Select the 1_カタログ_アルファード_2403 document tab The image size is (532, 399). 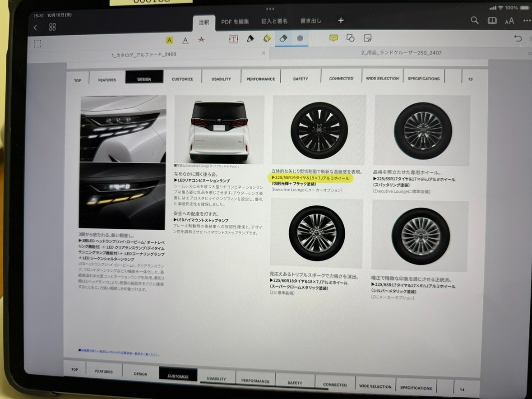click(x=144, y=54)
